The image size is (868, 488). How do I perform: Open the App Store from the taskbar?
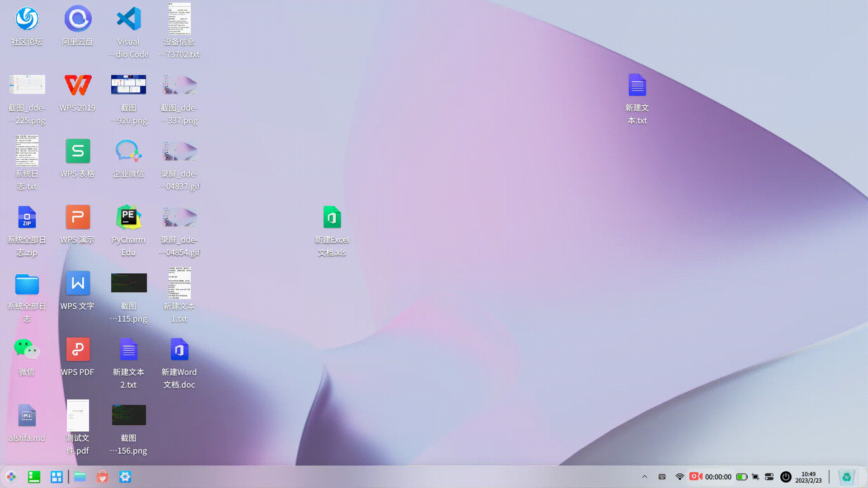point(102,476)
